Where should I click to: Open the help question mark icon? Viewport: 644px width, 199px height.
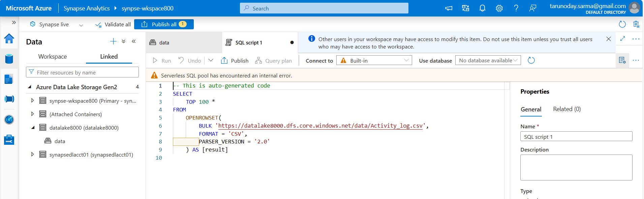[x=516, y=8]
